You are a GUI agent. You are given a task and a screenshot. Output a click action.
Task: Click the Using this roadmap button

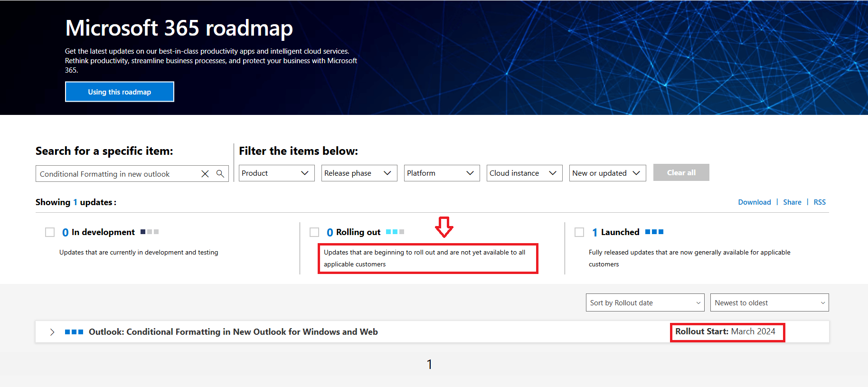click(x=120, y=92)
